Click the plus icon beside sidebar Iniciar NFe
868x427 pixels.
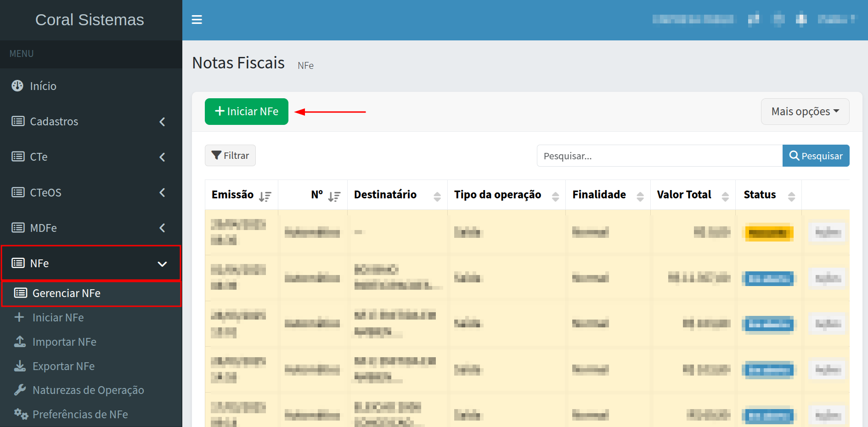coord(19,317)
